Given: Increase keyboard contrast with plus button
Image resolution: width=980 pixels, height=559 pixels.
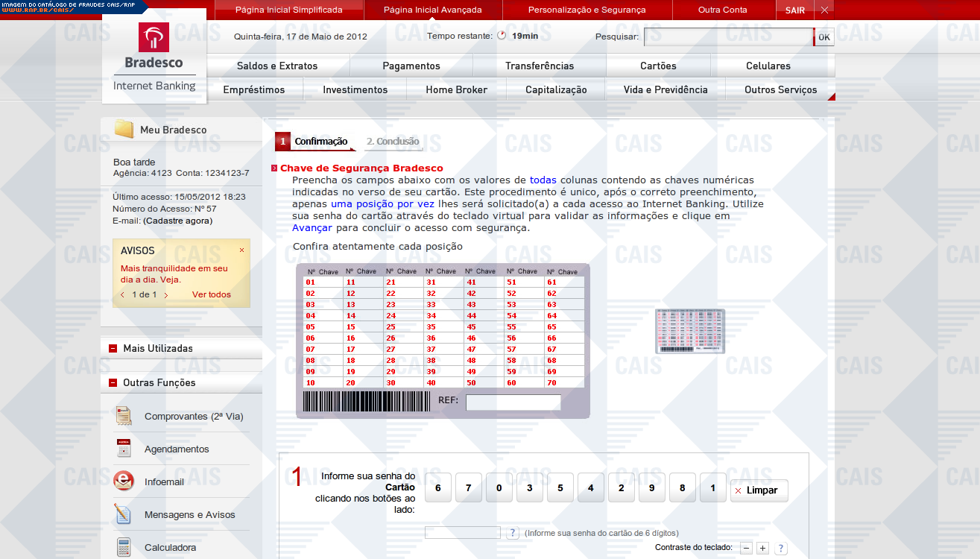Looking at the screenshot, I should coord(762,548).
